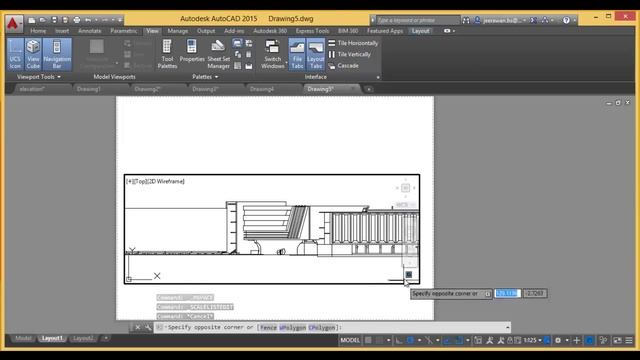Open the AutoCAD application menu logo

tap(13, 24)
